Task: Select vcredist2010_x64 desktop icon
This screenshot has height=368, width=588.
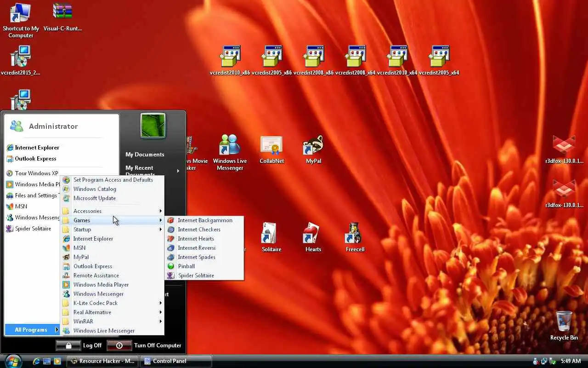Action: [397, 61]
